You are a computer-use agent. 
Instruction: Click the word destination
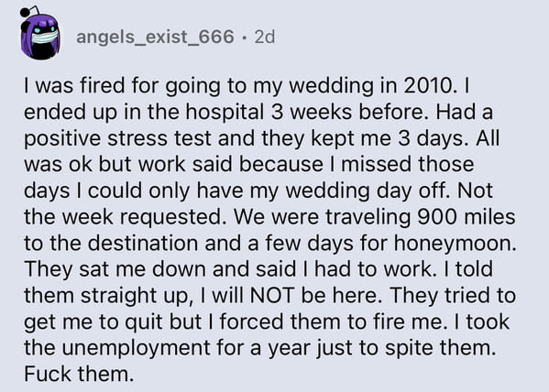143,243
